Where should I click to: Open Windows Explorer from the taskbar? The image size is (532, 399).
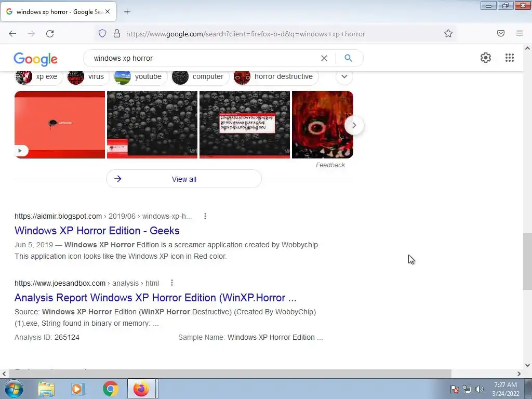[x=46, y=389]
